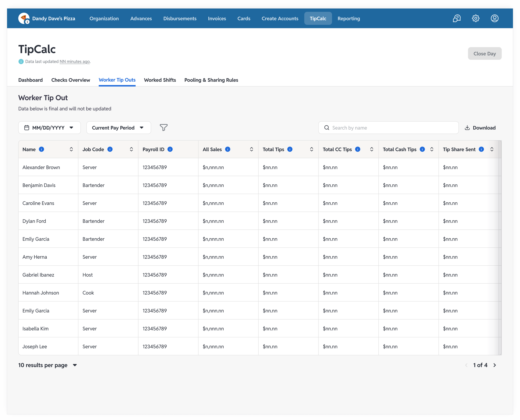The image size is (520, 420).
Task: Sort the table by Job Code
Action: [x=131, y=149]
